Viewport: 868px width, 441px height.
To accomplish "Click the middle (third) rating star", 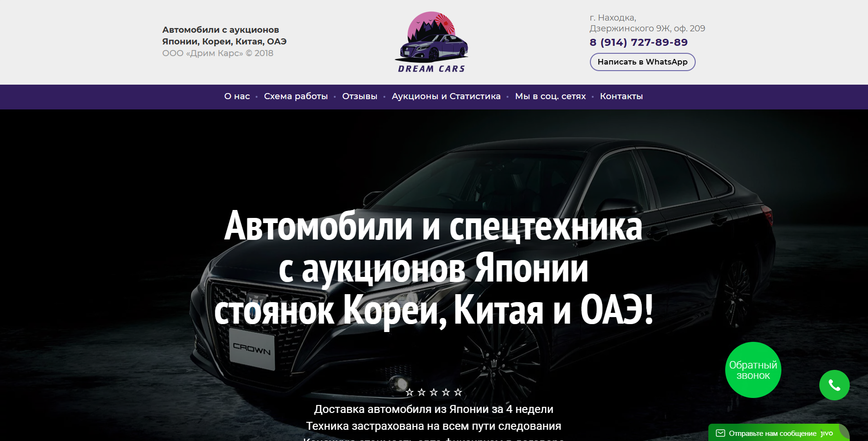I will coord(434,392).
